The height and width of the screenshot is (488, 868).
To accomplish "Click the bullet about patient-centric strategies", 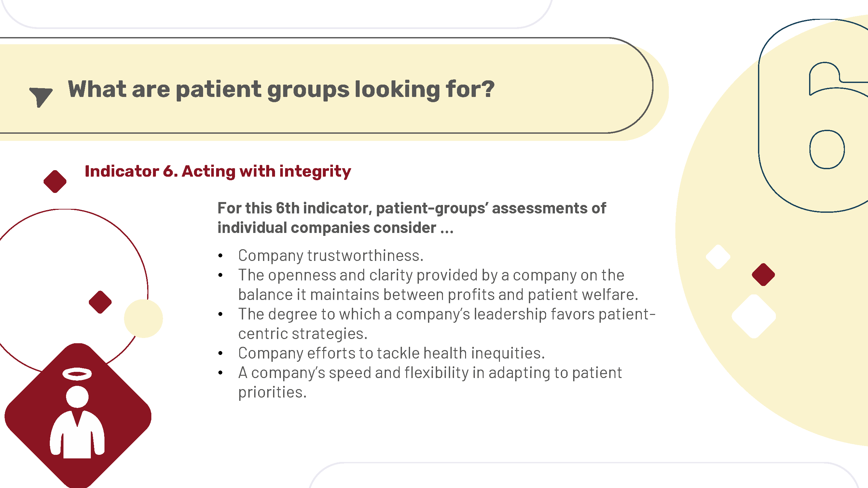I will click(x=447, y=324).
